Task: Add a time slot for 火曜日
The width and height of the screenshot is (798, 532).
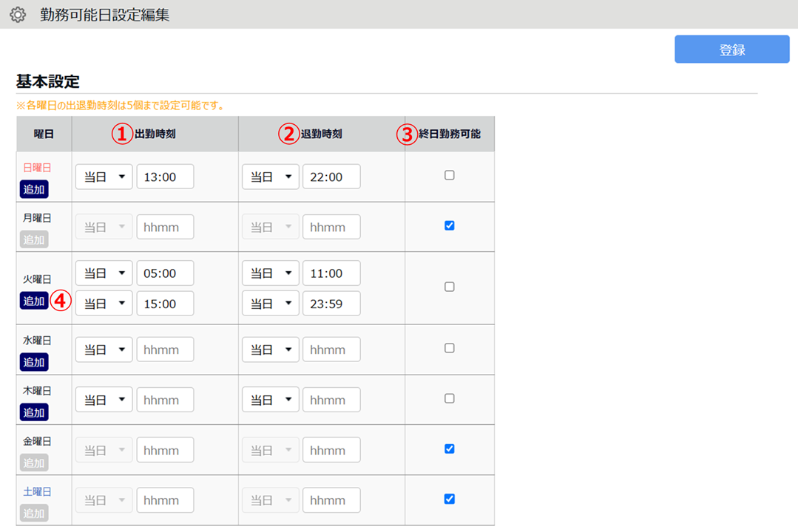Action: [34, 301]
